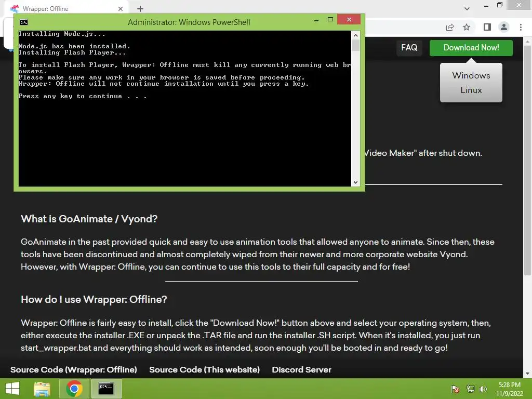Choose Windows download option
Screen dimensions: 532x399
[471, 75]
